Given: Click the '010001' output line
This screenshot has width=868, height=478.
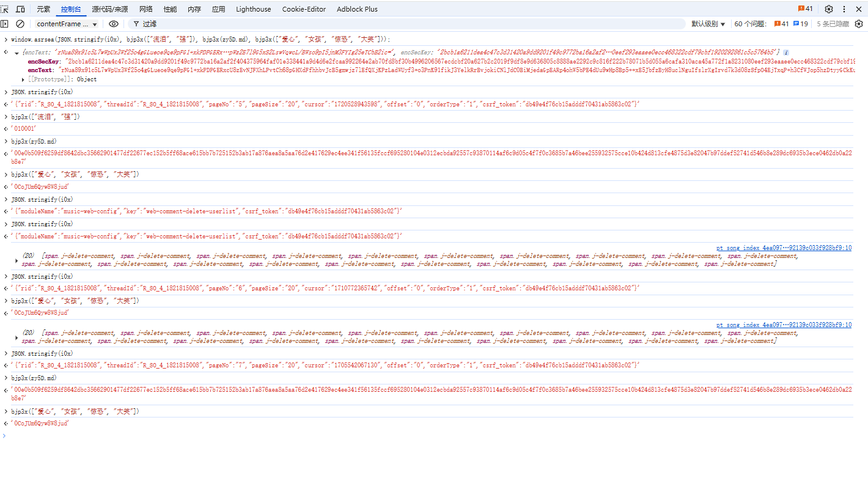Looking at the screenshot, I should (23, 128).
